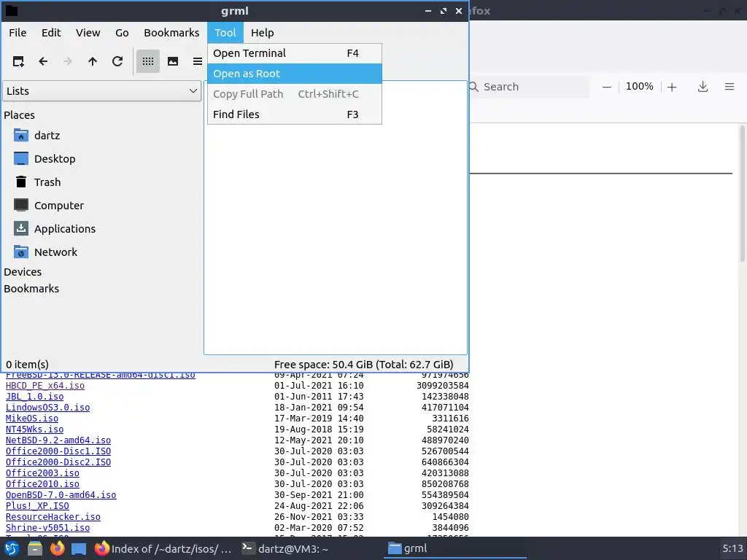Open MikeOS.iso link
The image size is (747, 560).
[x=32, y=419]
